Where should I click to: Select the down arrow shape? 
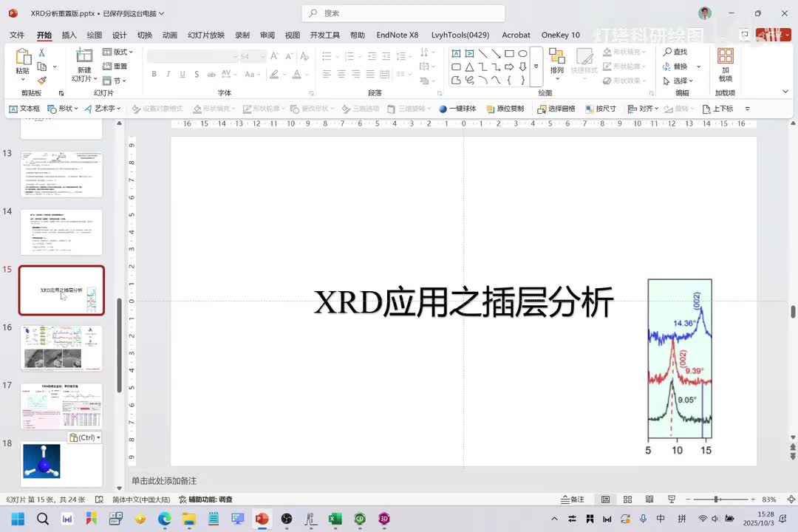(522, 66)
